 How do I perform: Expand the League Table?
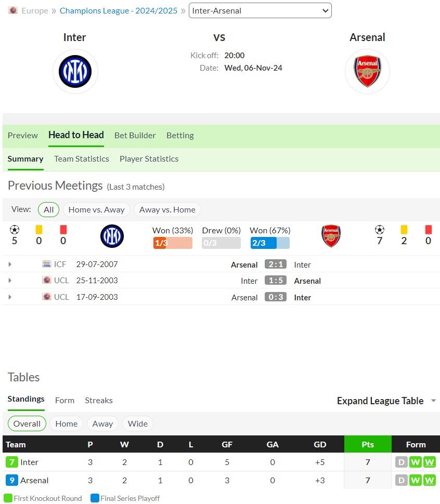coord(386,401)
